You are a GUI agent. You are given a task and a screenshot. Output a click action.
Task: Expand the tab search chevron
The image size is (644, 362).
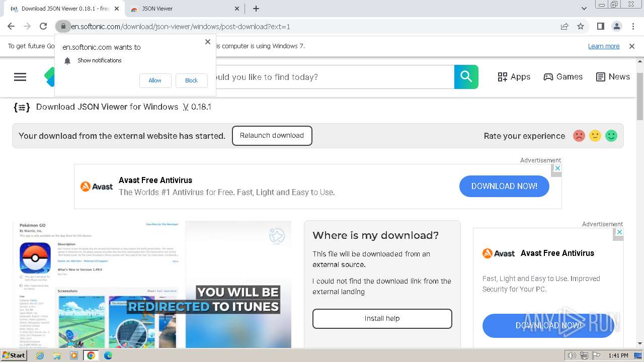pyautogui.click(x=584, y=9)
